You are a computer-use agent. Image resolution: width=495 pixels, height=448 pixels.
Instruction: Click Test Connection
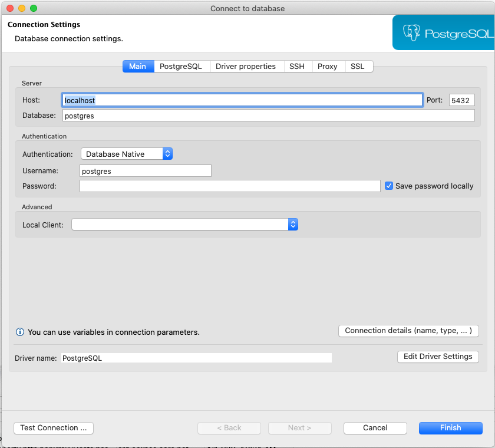point(53,428)
